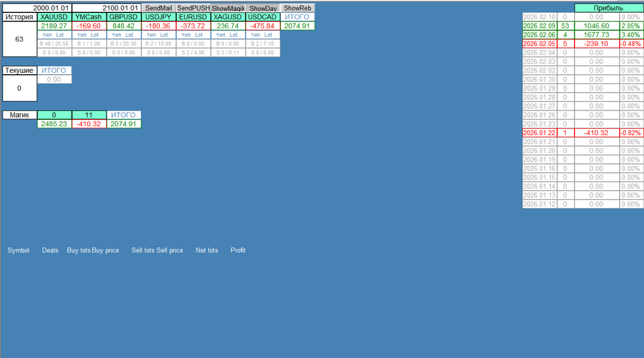Click XAUUSD profit value 2189.27
Screen dimensions: 644x358
point(54,26)
